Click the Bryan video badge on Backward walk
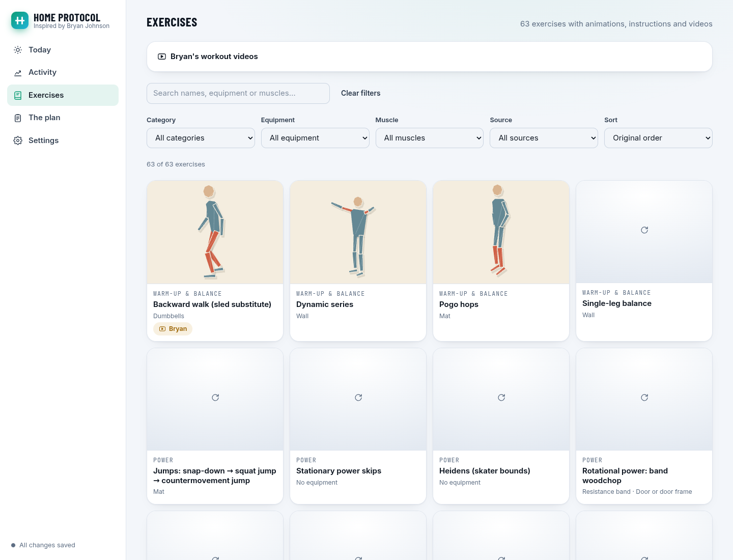This screenshot has width=733, height=560. click(173, 329)
